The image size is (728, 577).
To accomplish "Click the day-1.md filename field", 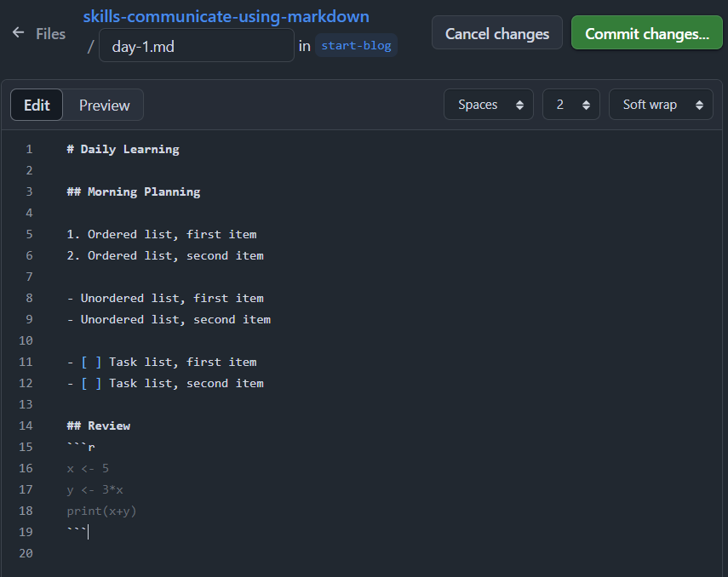I will (x=197, y=45).
